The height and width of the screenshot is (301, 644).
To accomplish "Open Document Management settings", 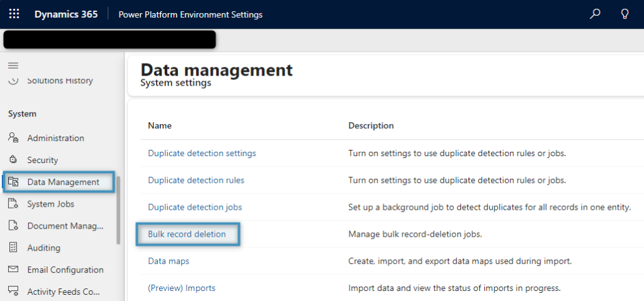I will [65, 225].
